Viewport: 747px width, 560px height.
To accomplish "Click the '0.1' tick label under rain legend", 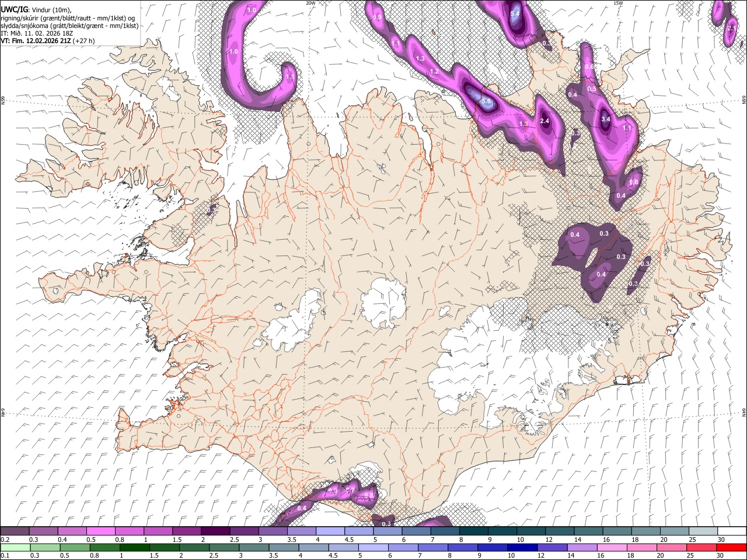I will tap(5, 556).
